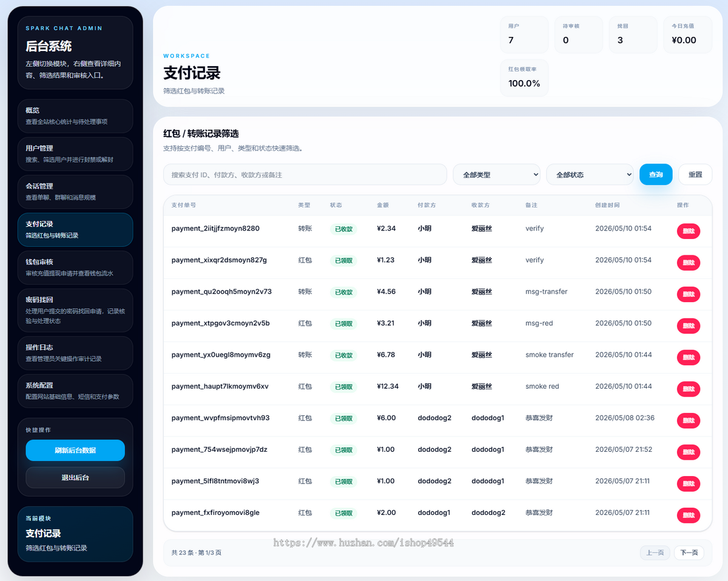The width and height of the screenshot is (728, 581).
Task: Delete the payment_754wsejpmovjp7dz row
Action: (689, 452)
